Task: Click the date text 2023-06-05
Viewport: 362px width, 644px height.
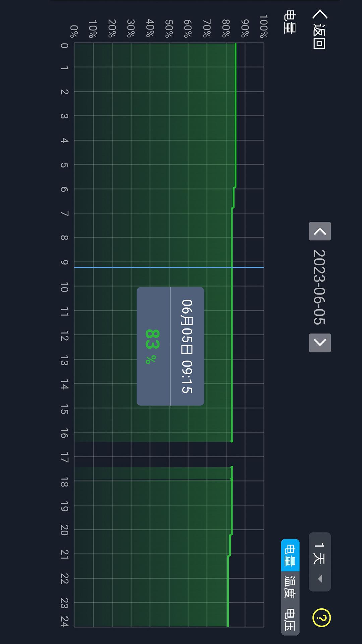Action: coord(319,287)
